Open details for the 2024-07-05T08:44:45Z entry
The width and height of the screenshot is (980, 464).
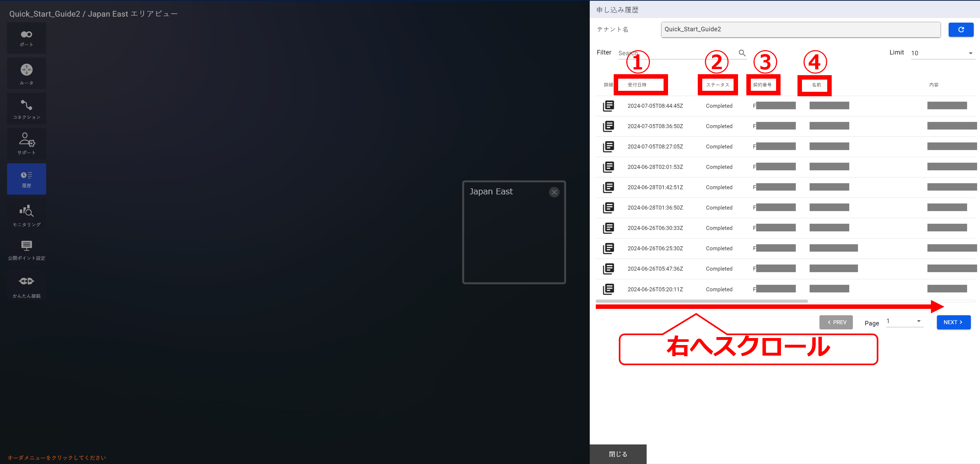pyautogui.click(x=608, y=106)
